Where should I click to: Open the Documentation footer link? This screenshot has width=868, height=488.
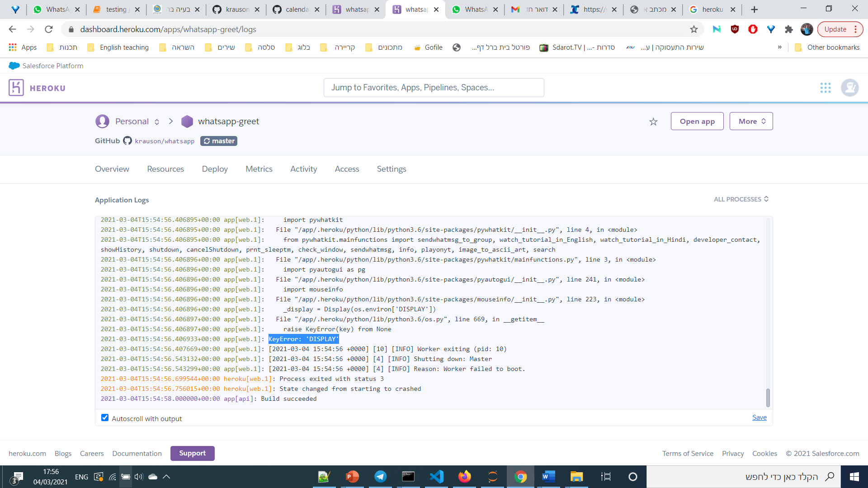click(x=137, y=454)
